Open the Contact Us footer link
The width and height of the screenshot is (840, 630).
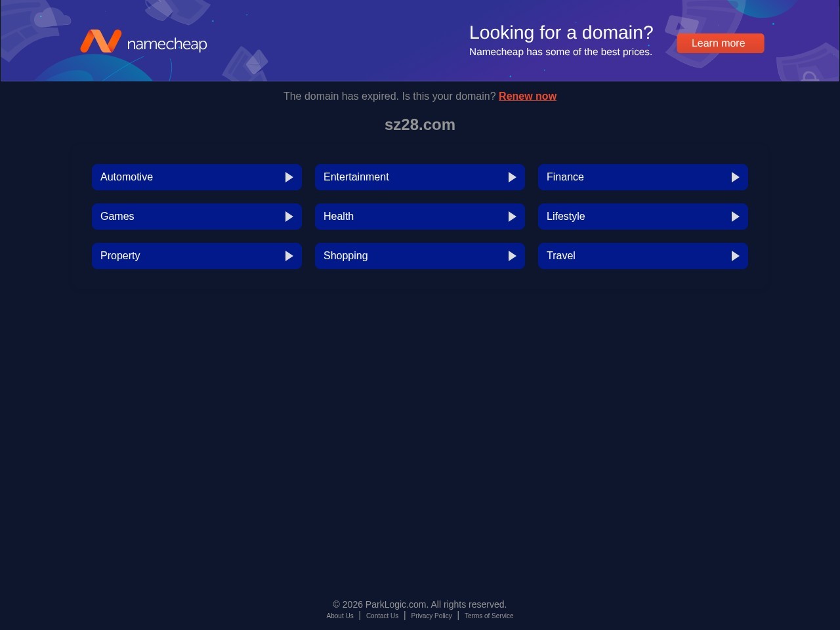(x=382, y=616)
